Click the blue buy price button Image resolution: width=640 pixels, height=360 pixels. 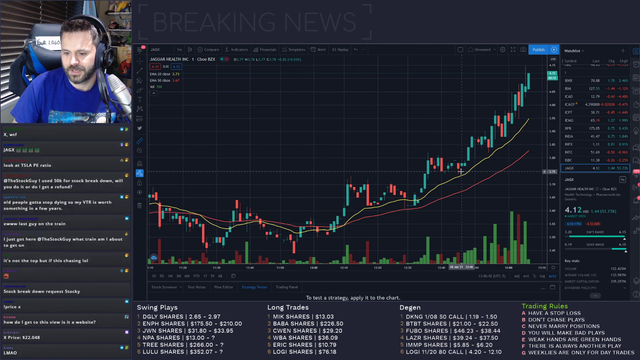click(176, 67)
